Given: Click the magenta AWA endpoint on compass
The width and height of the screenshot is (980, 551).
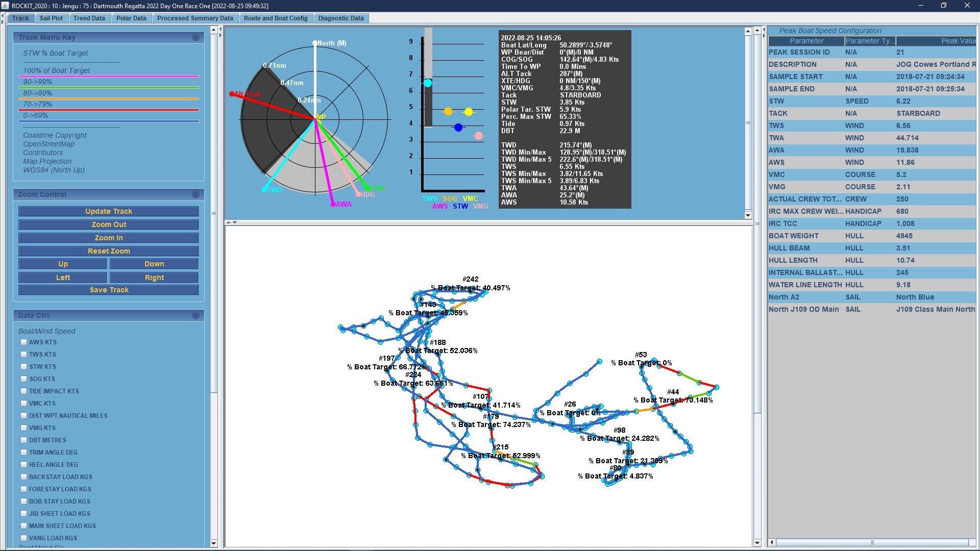Looking at the screenshot, I should pos(333,205).
